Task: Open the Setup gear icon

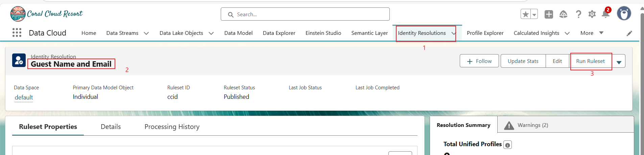Action: [592, 14]
